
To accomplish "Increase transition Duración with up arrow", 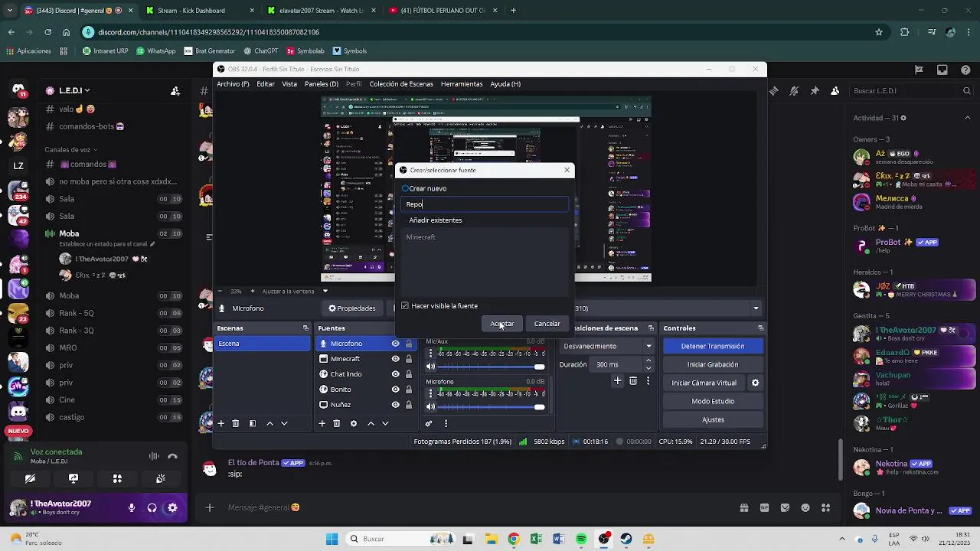I will [x=649, y=362].
